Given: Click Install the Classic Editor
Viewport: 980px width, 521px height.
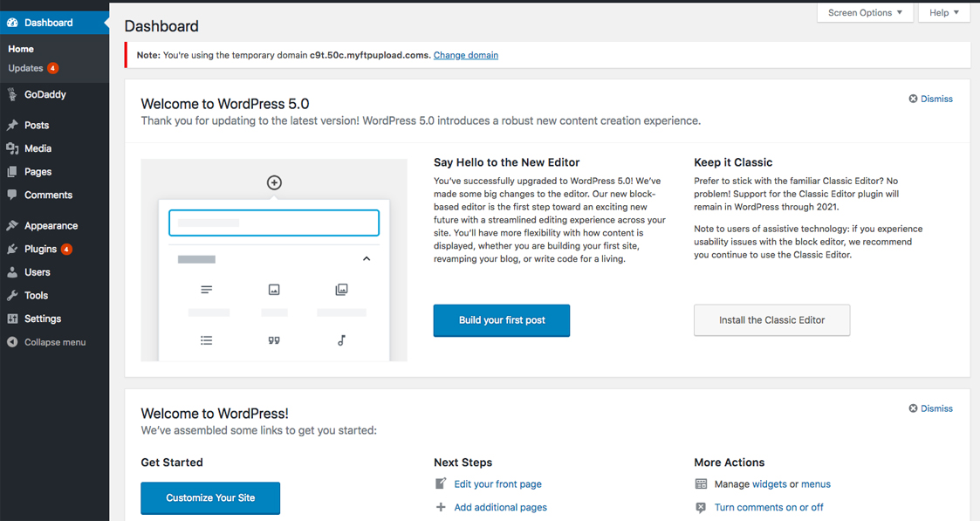Looking at the screenshot, I should (771, 320).
